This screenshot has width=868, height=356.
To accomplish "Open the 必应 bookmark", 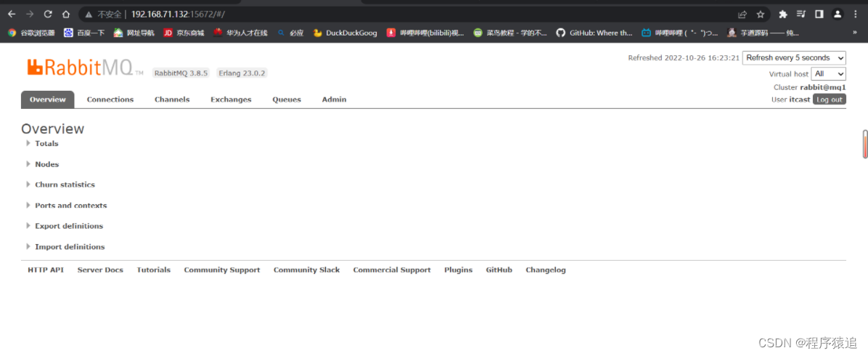I will click(x=290, y=33).
